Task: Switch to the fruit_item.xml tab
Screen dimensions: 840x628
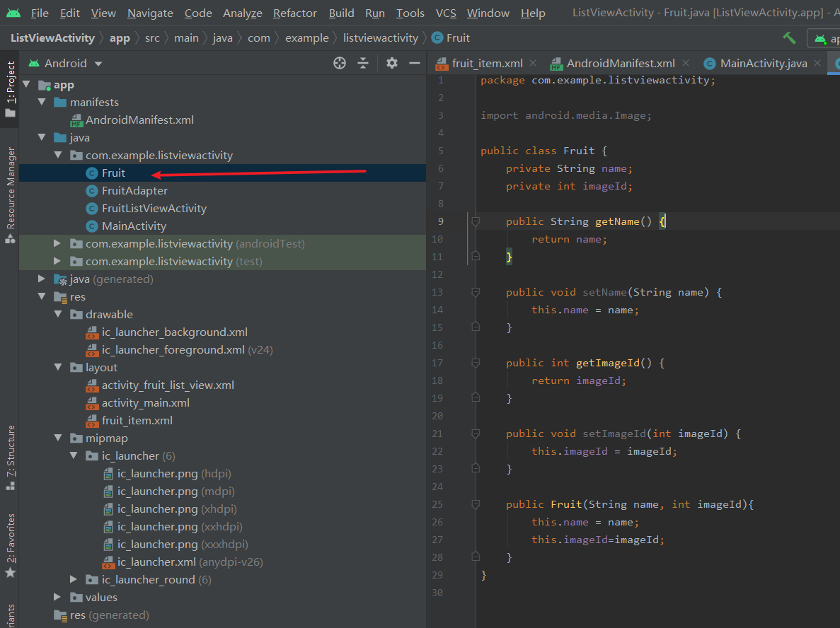Action: click(x=487, y=63)
